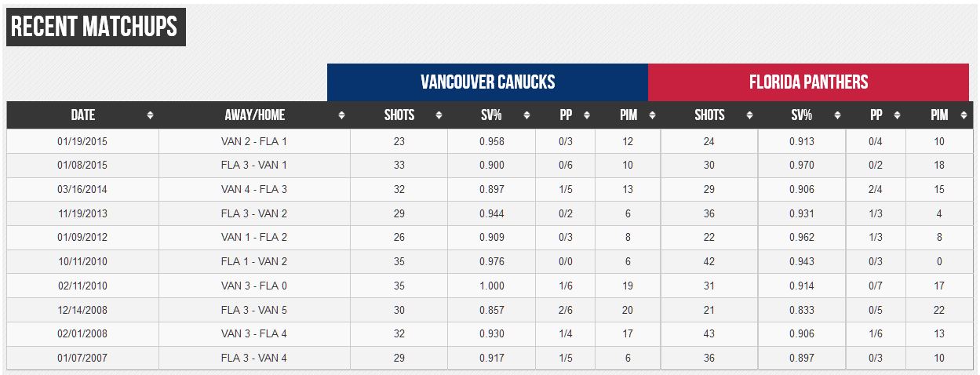Click the sort arrows beside the DATE header

point(150,115)
